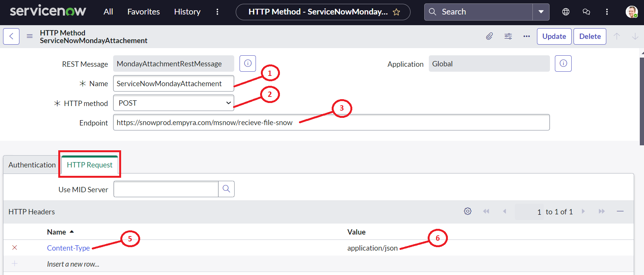Sort HTTP Headers by Value column
Image resolution: width=644 pixels, height=275 pixels.
(x=356, y=232)
